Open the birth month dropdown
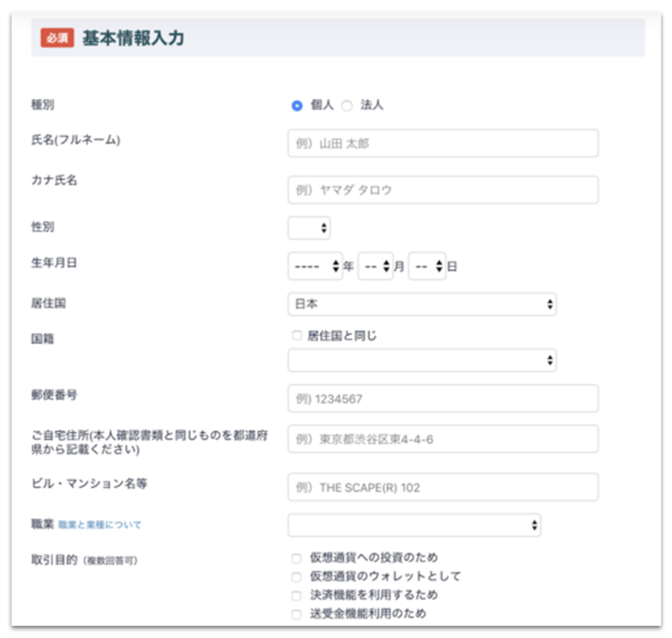 376,266
